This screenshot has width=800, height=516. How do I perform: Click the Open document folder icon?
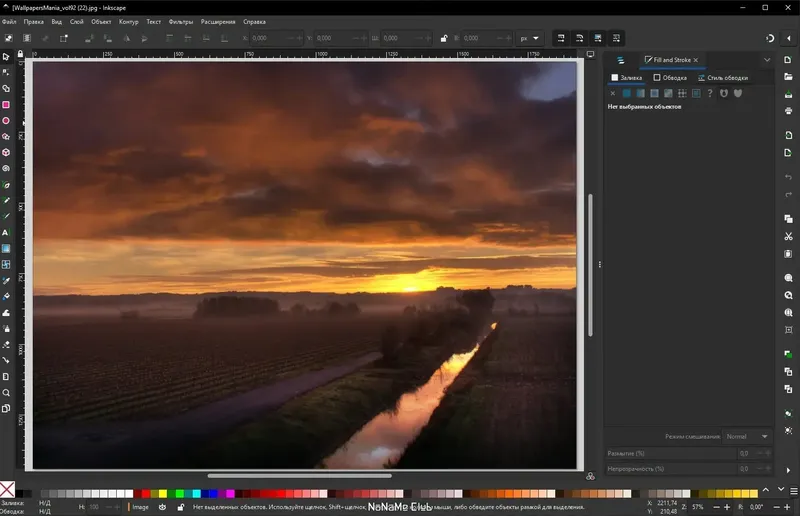789,77
